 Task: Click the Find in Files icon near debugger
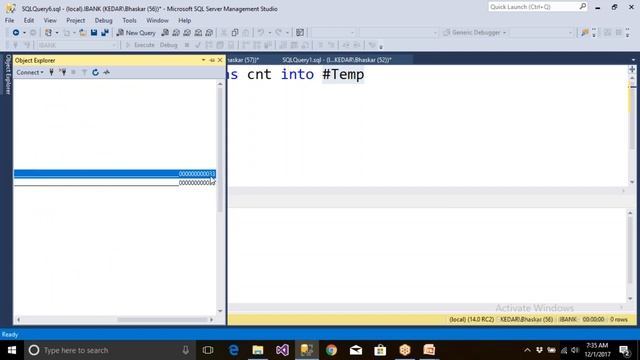tap(585, 33)
